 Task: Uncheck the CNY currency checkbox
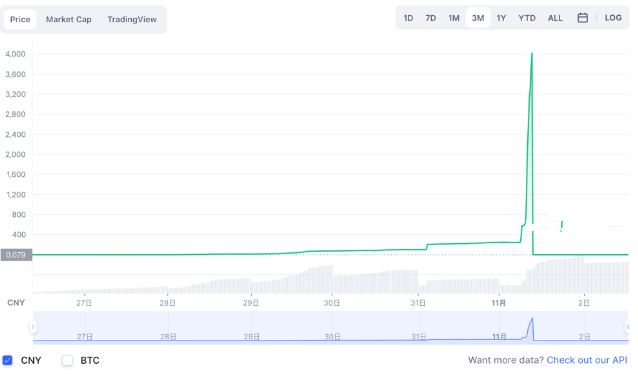coord(7,360)
